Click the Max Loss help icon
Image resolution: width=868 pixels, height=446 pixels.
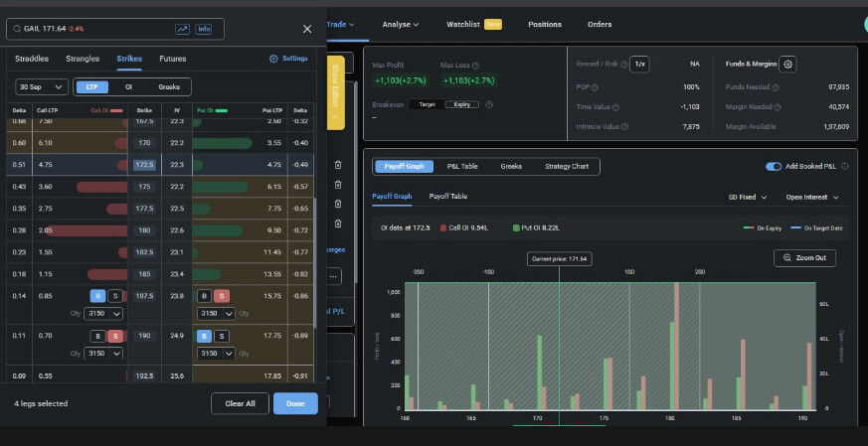(x=474, y=65)
